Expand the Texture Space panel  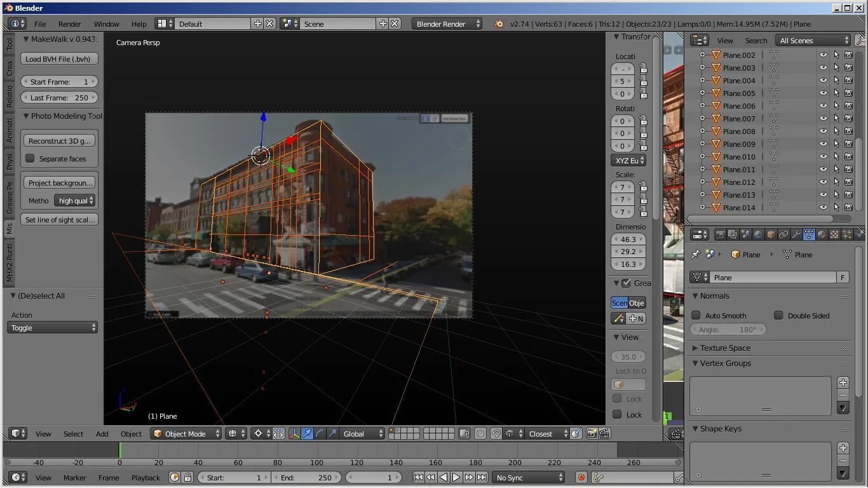(x=724, y=348)
